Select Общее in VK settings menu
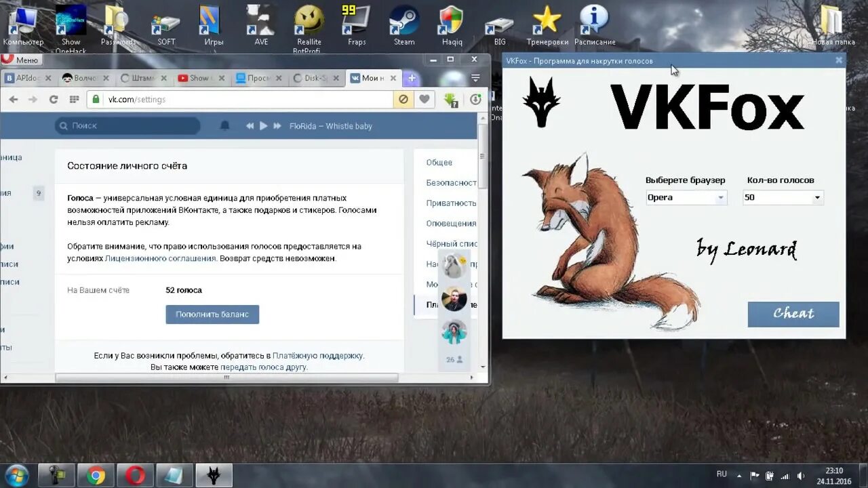868x488 pixels. [439, 163]
